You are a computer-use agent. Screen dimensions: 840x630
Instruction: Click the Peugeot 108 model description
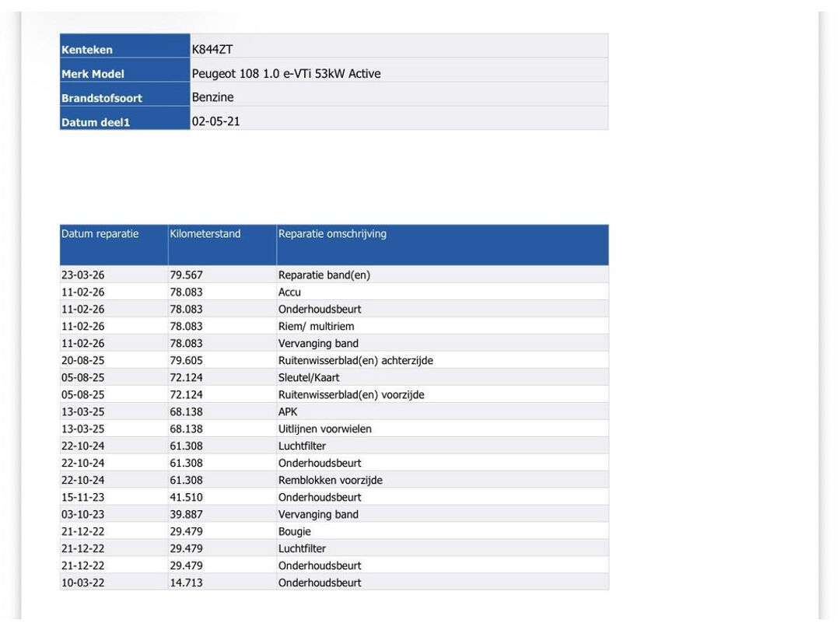[286, 73]
